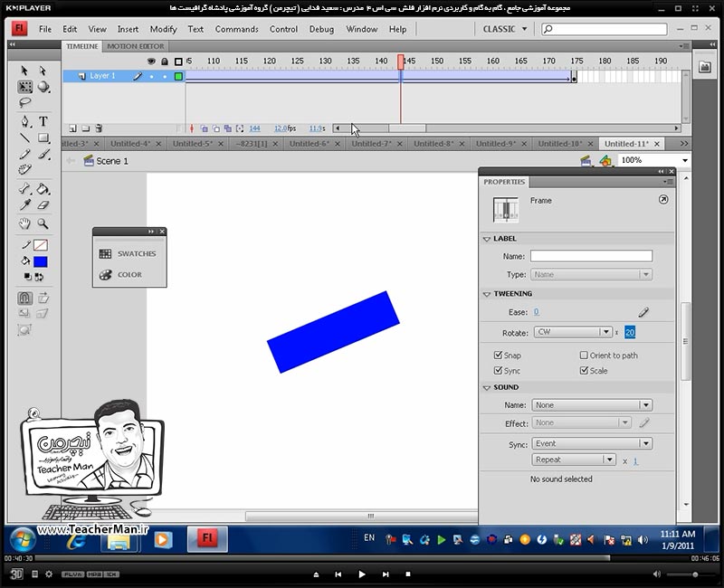The height and width of the screenshot is (588, 724).
Task: Open the Sync Event dropdown
Action: pos(592,443)
